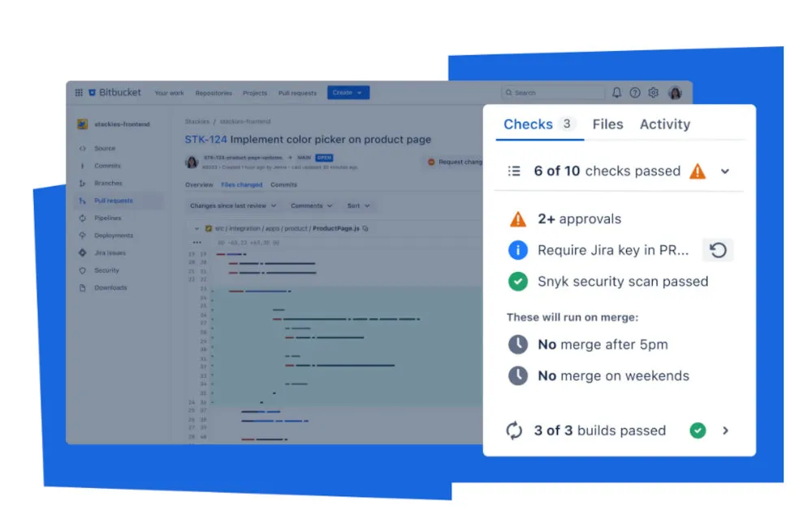812x532 pixels.
Task: Click the pull request author avatar
Action: pos(192,162)
